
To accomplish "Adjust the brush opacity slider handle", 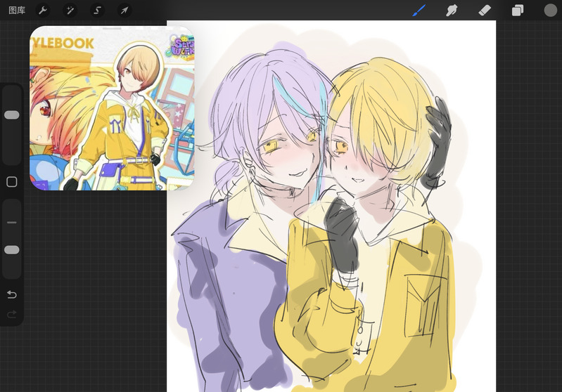I will tap(12, 250).
